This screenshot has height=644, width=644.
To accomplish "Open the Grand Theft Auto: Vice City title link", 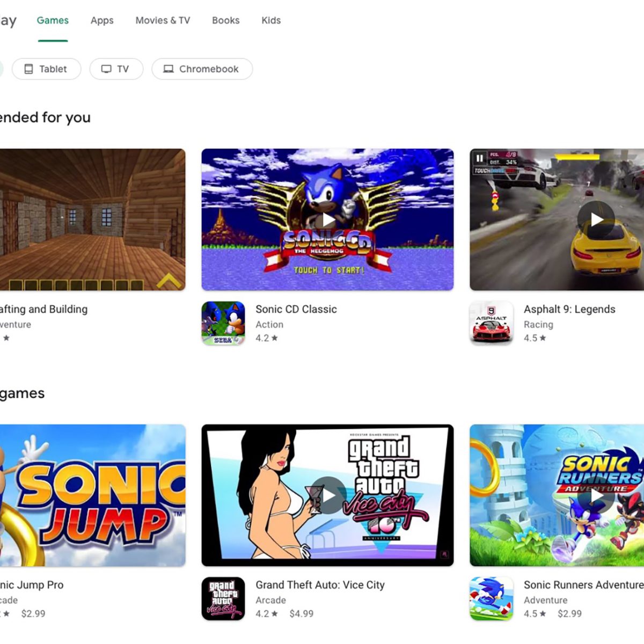I will (x=320, y=585).
